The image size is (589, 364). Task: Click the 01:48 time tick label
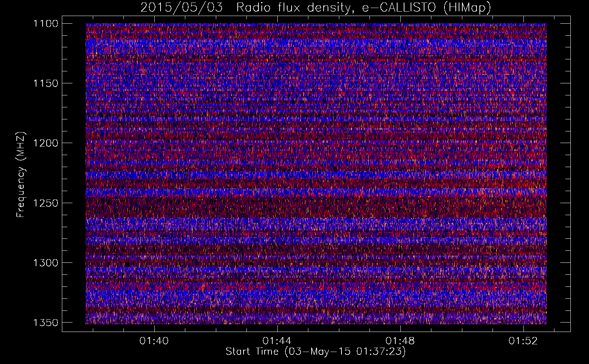click(400, 341)
